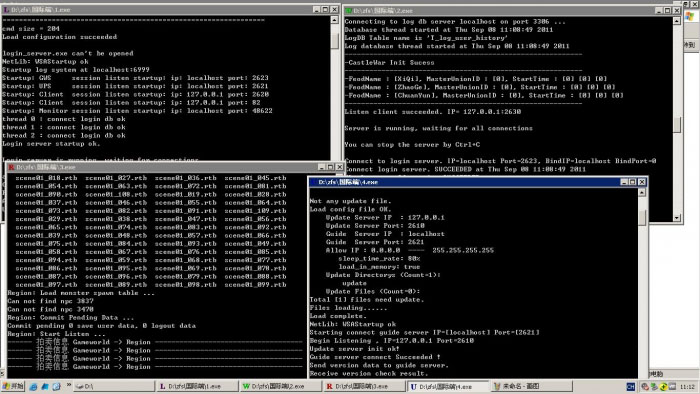Launch Internet Explorer from quick launch

pos(33,386)
